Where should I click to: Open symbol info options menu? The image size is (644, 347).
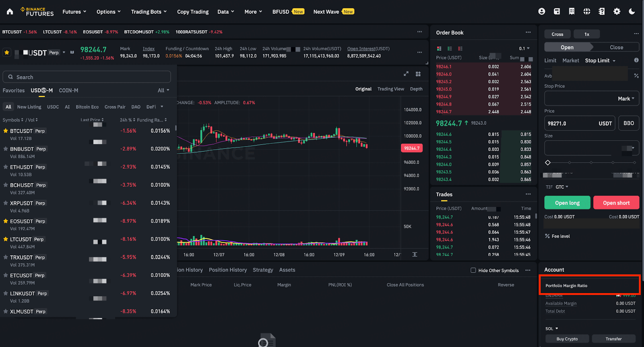(x=420, y=52)
